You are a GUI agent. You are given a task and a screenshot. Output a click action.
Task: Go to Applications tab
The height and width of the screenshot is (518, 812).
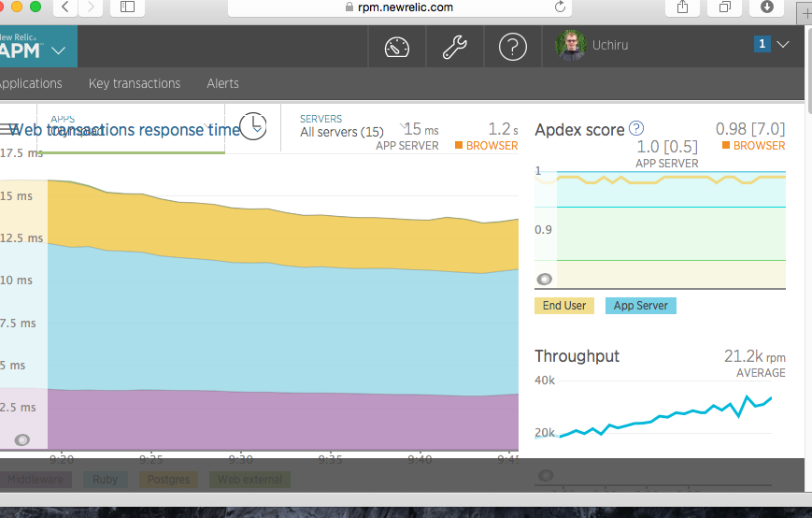pos(31,83)
